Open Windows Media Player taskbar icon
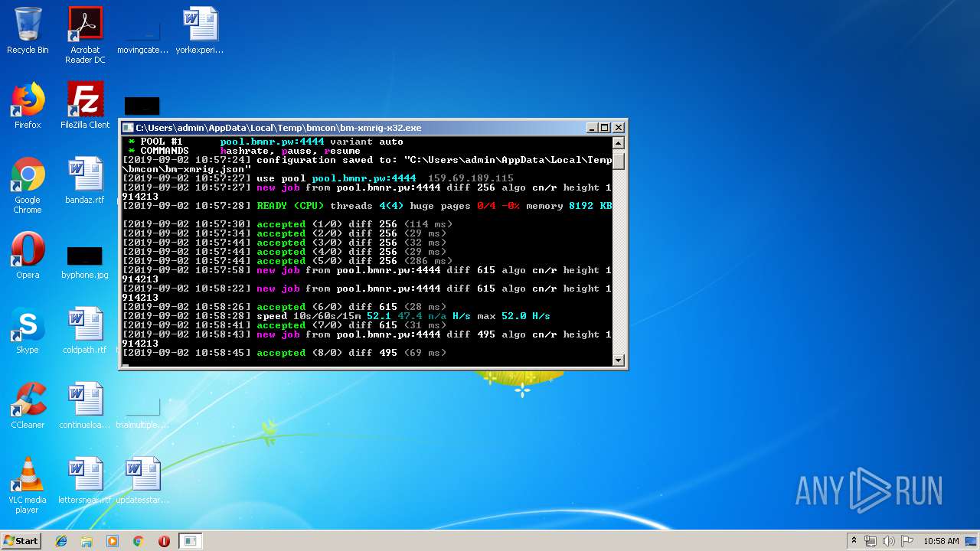The image size is (980, 551). 113,541
